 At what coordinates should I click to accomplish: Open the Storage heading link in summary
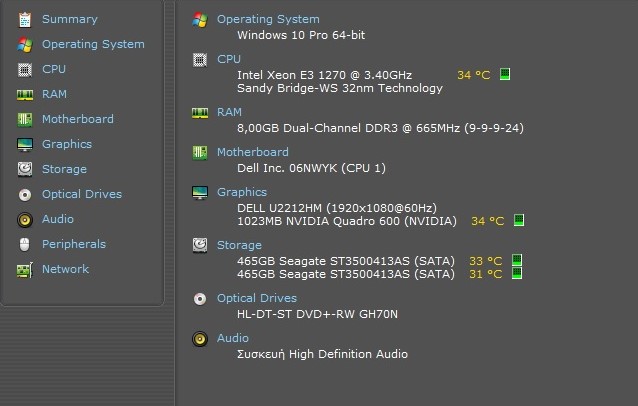239,245
